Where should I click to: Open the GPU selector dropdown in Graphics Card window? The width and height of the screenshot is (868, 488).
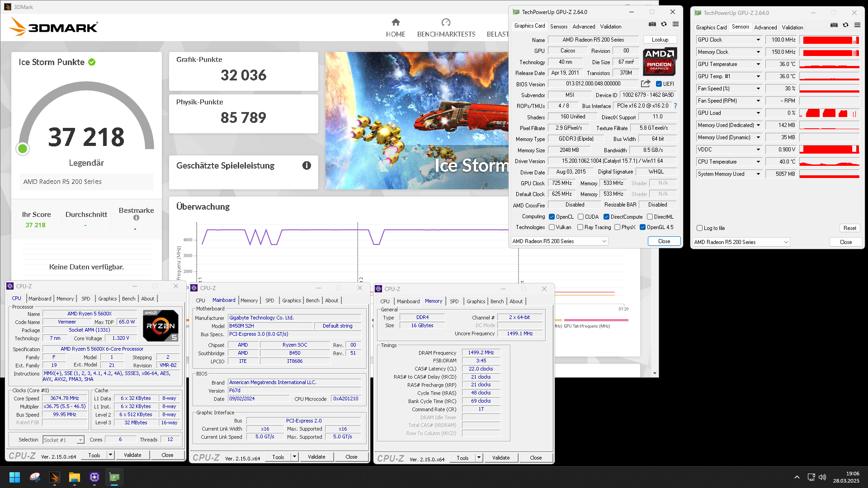[559, 241]
